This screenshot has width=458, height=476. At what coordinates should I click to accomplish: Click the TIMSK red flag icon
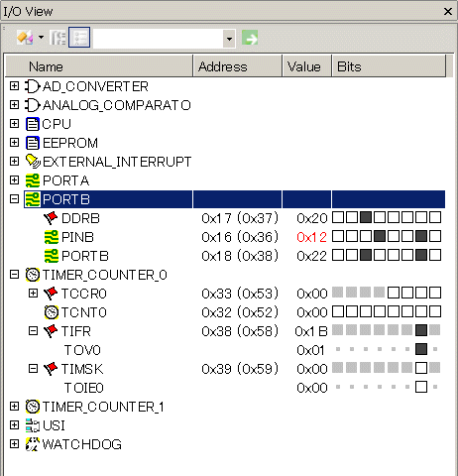pos(51,369)
